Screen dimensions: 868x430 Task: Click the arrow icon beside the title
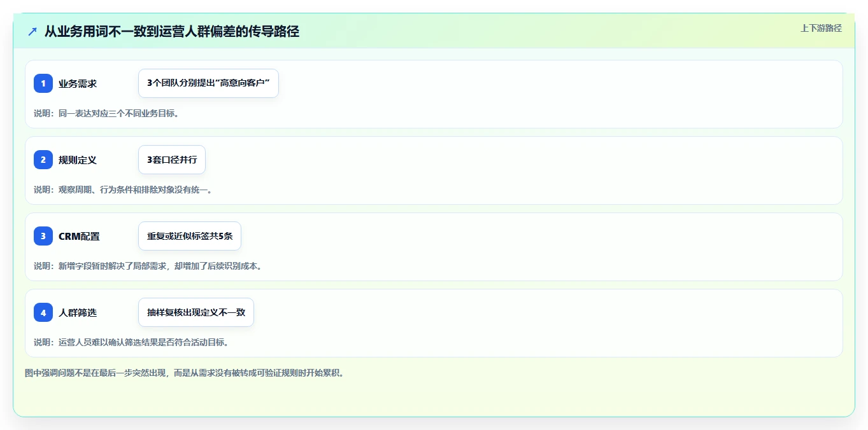coord(32,31)
